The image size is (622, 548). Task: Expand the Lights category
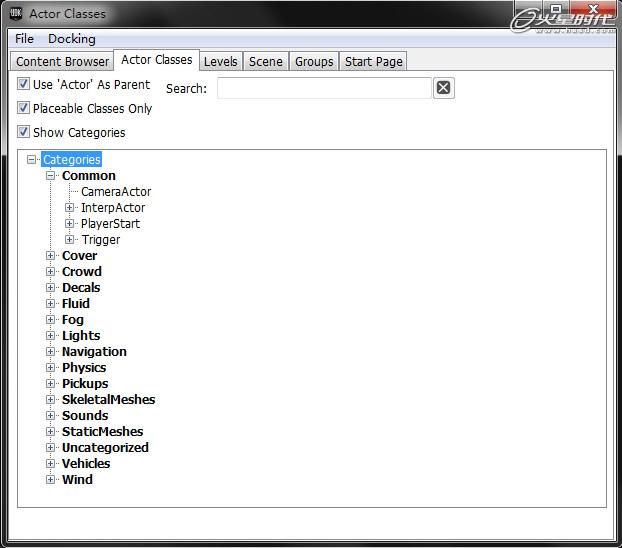coord(50,335)
